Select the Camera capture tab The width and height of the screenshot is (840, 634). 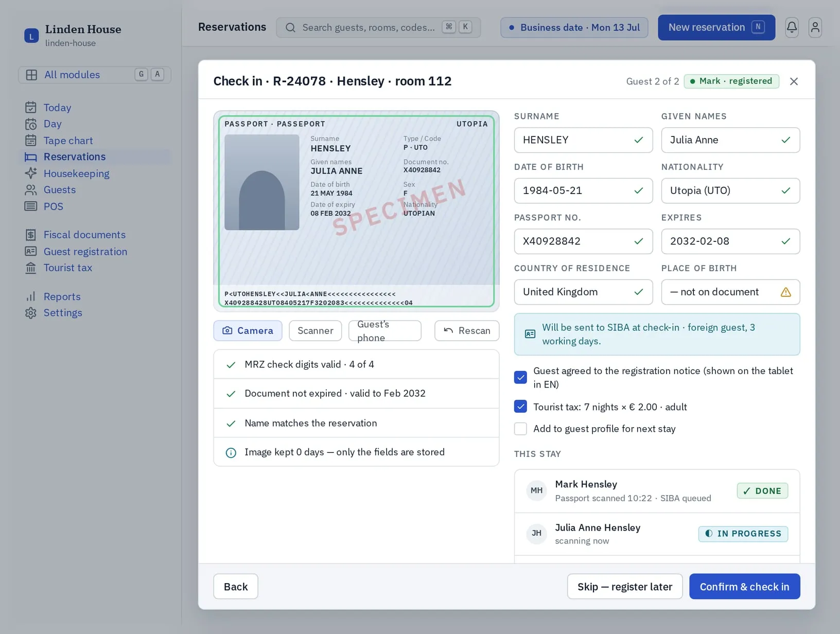point(248,330)
